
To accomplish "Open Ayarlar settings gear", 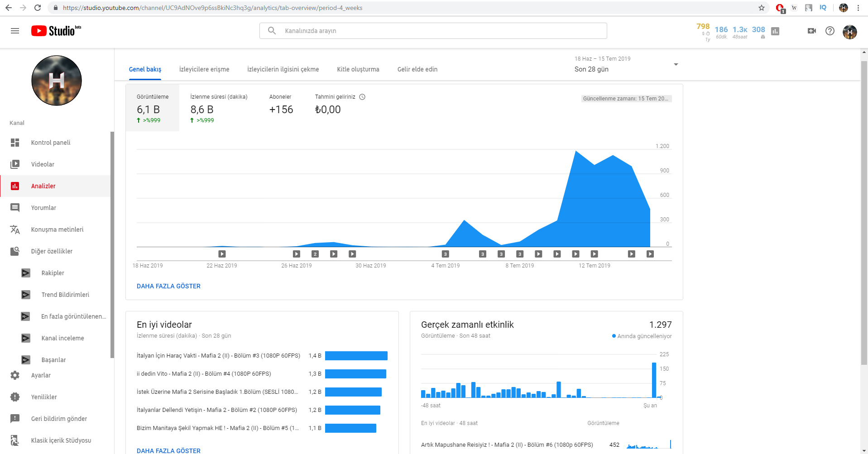I will 15,375.
